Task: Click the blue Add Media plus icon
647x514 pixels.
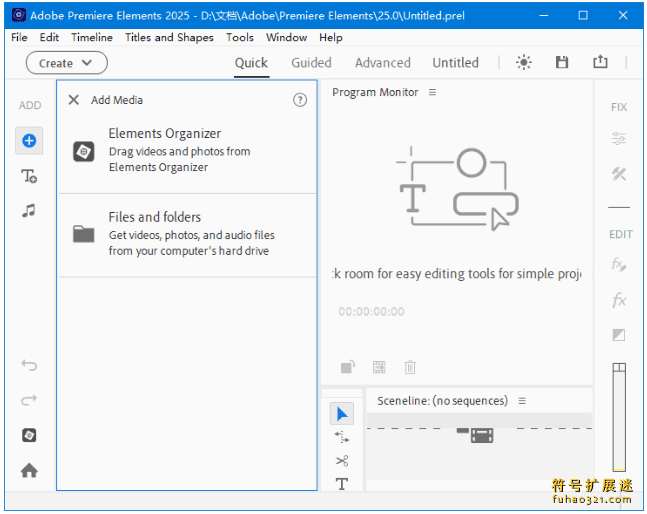Action: [x=29, y=141]
